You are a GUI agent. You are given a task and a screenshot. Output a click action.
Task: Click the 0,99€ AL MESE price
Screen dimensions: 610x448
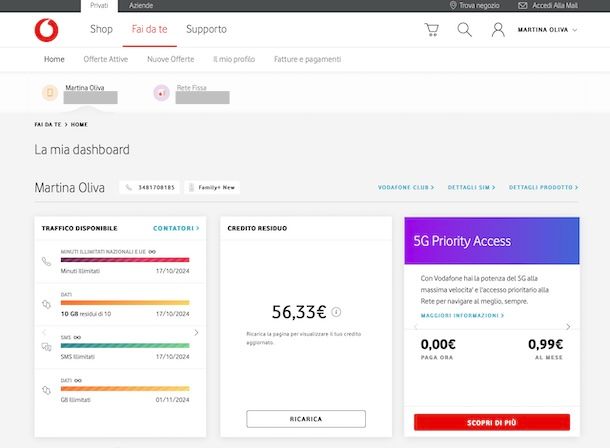point(545,348)
